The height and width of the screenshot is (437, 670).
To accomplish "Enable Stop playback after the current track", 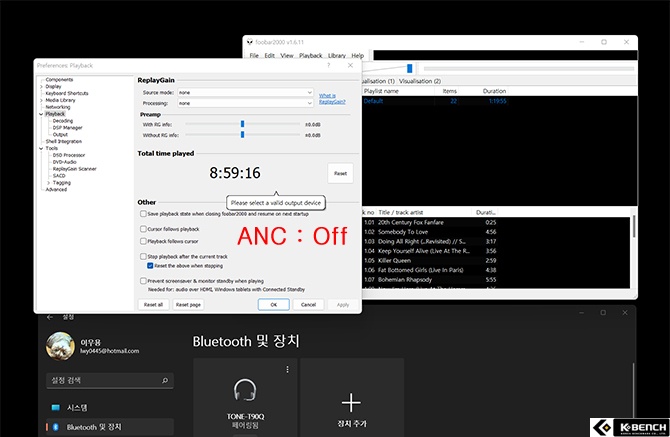I will [x=144, y=256].
